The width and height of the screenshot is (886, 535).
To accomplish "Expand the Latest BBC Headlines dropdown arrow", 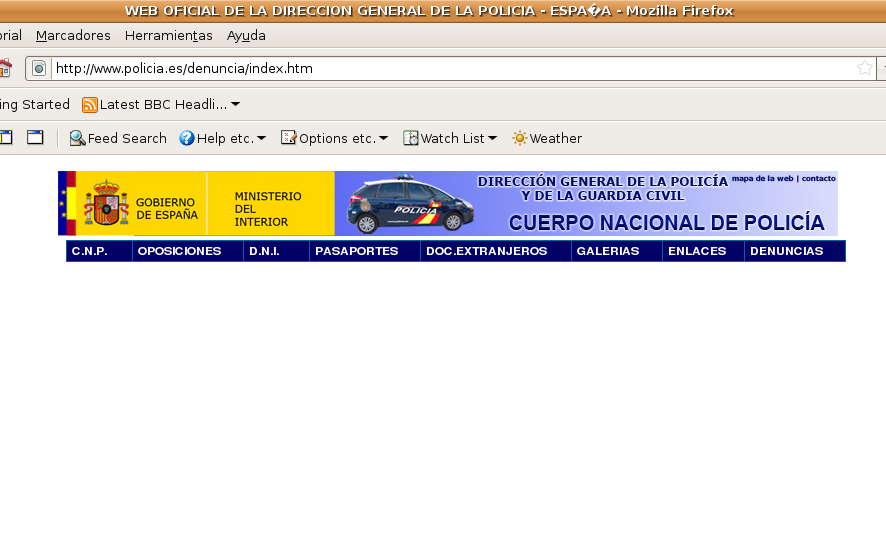I will (x=236, y=105).
